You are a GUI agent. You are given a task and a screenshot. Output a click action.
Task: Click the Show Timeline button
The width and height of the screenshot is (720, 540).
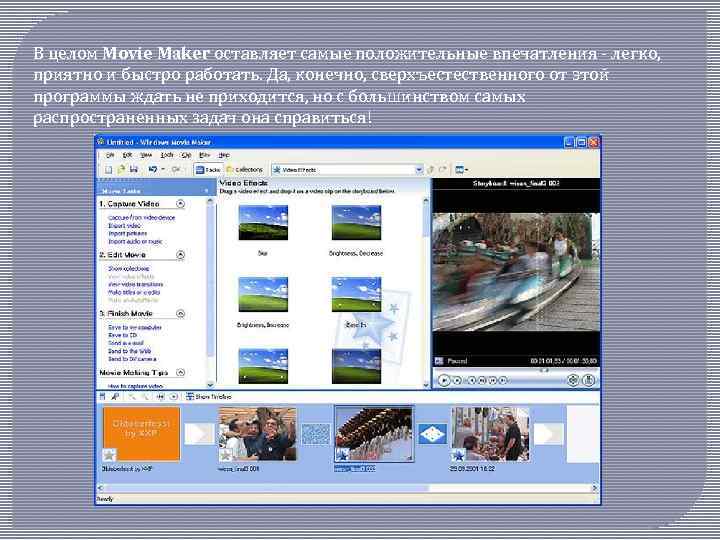tap(208, 396)
